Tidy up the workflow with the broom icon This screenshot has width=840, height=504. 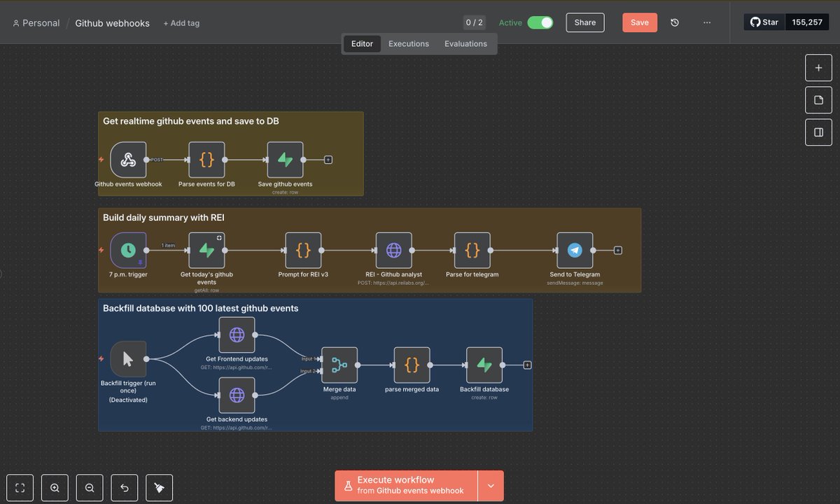coord(159,487)
